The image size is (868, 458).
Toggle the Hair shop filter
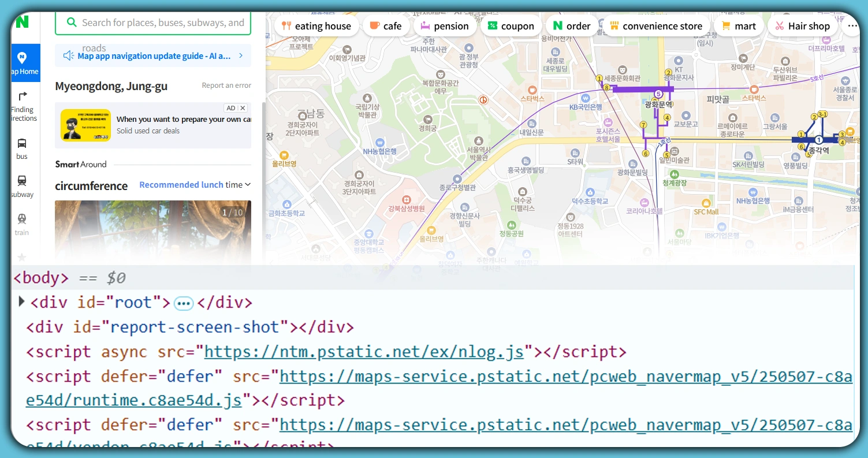[802, 25]
